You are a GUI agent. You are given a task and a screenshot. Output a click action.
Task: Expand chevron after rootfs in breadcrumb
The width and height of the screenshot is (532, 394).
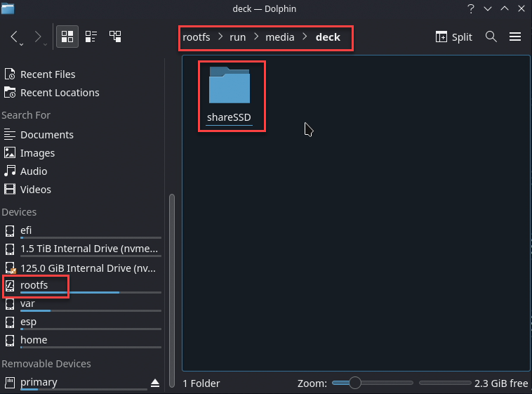pos(220,37)
